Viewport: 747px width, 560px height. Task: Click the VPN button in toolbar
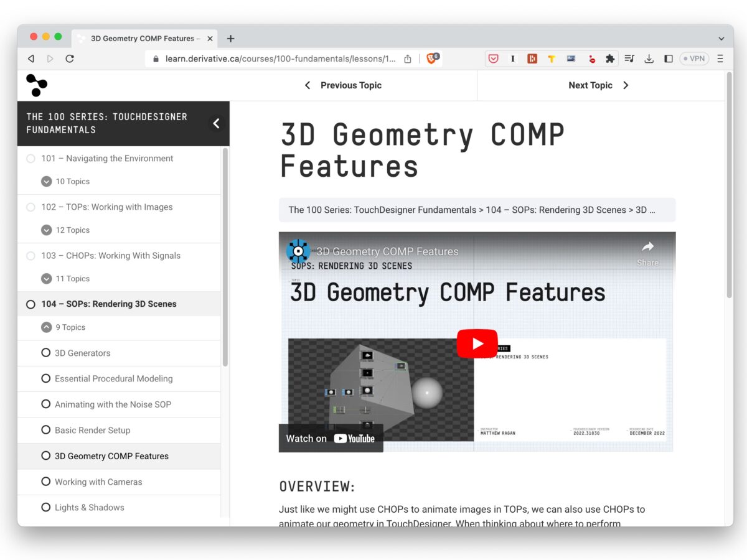[694, 58]
